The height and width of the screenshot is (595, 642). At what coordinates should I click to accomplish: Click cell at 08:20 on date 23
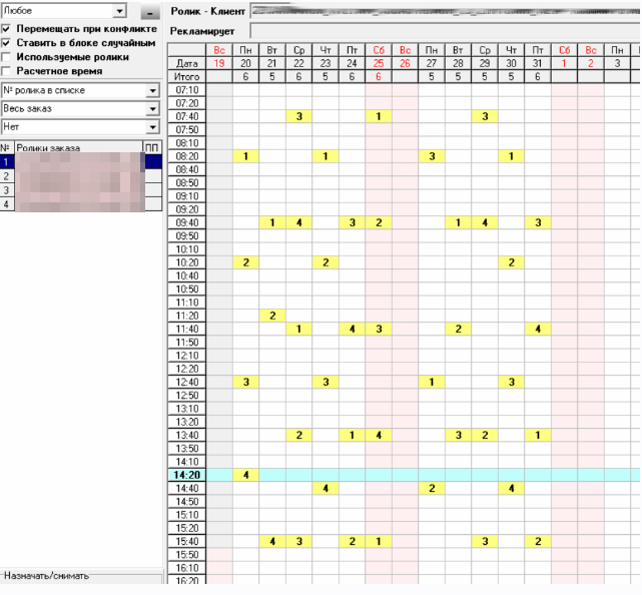click(x=326, y=156)
